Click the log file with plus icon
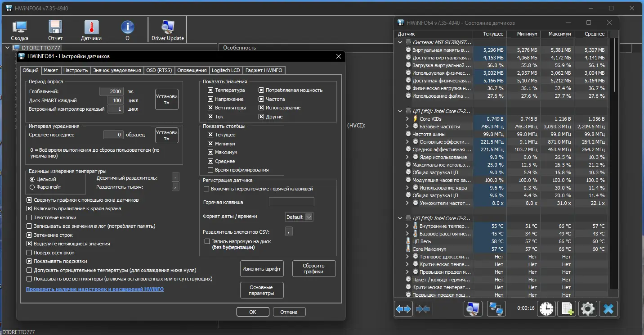 (567, 309)
